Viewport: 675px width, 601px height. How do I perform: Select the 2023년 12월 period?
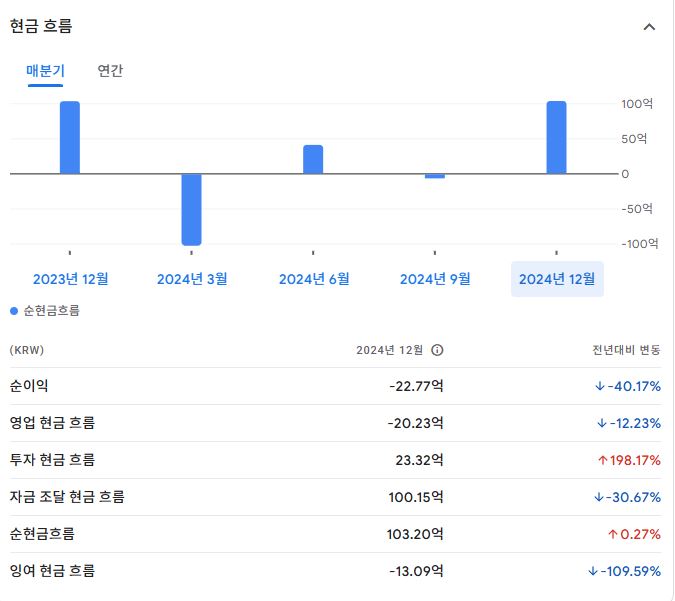click(x=70, y=279)
